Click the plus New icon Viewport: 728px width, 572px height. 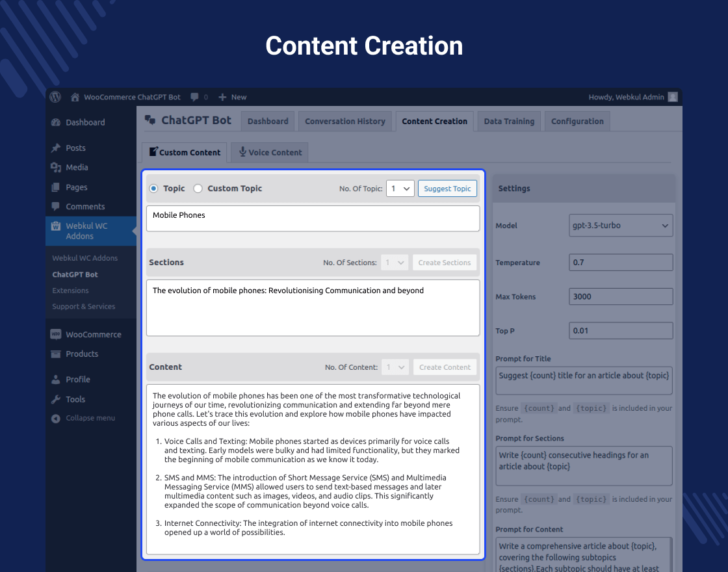(222, 97)
